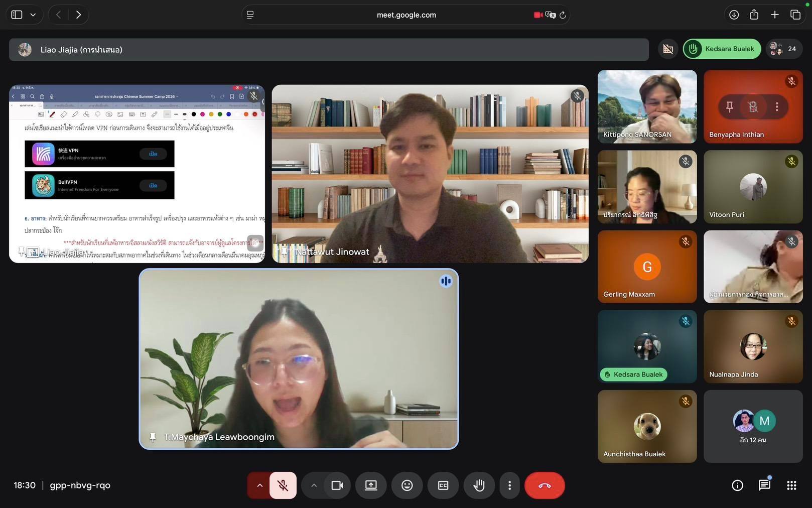Open the chat messages panel
The width and height of the screenshot is (812, 508).
764,485
